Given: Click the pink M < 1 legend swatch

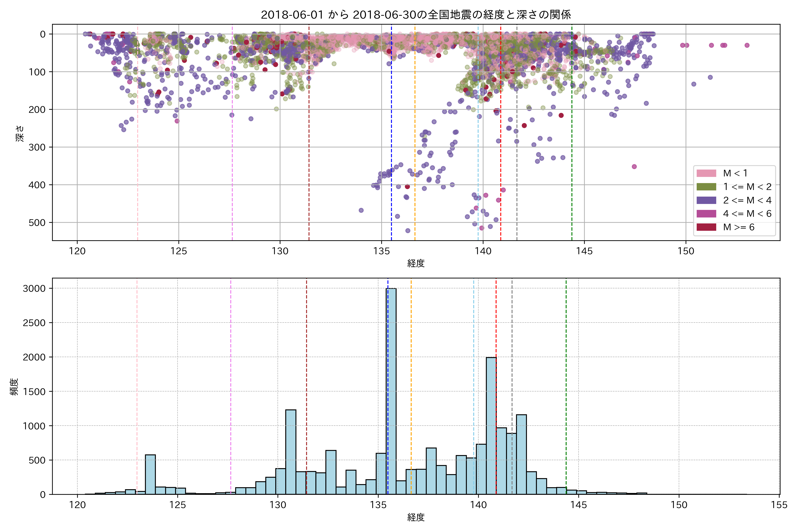Looking at the screenshot, I should [x=706, y=173].
